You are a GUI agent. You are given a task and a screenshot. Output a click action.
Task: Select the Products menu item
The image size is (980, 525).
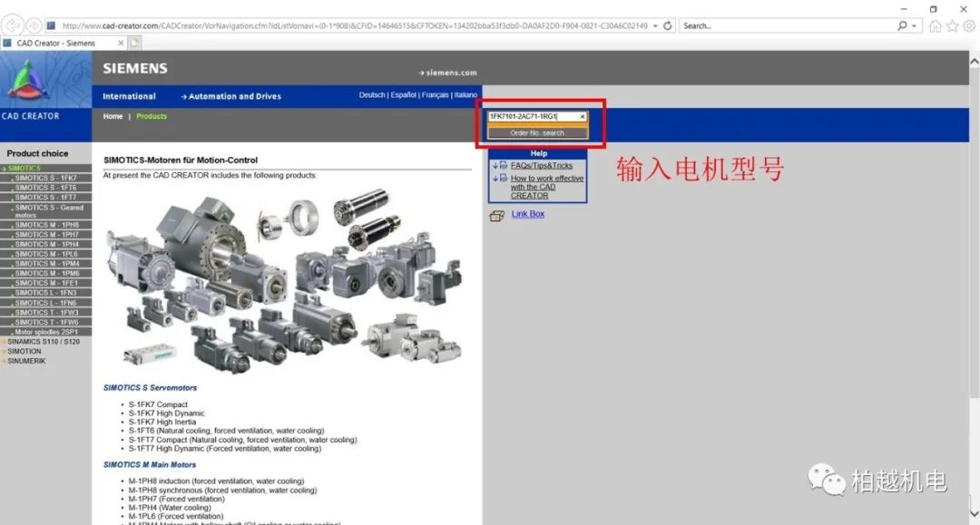152,116
